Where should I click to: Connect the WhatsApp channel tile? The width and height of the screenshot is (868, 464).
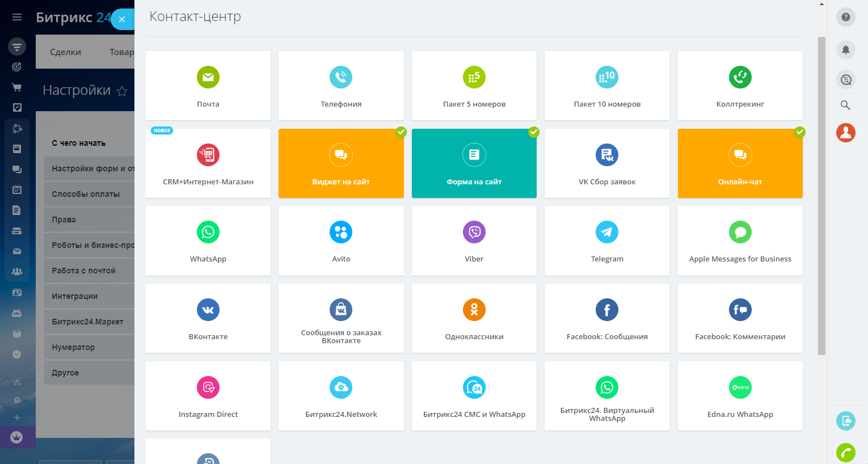[x=208, y=241]
